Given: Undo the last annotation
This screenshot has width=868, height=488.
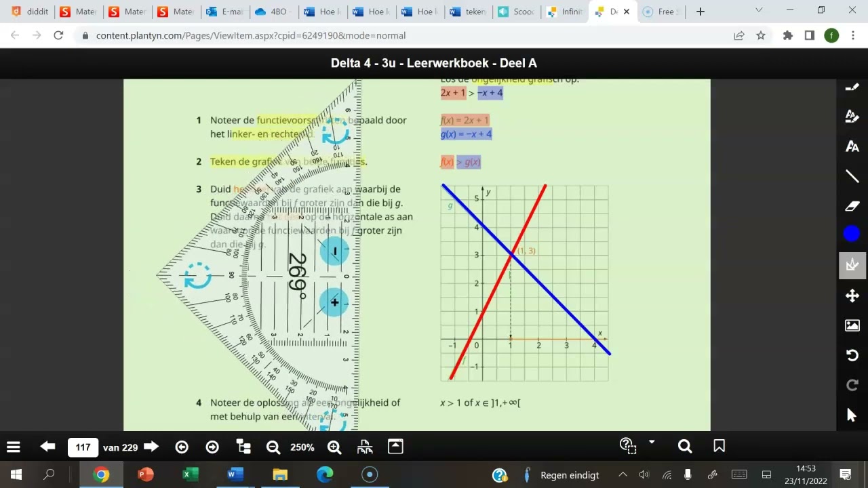Looking at the screenshot, I should (852, 355).
